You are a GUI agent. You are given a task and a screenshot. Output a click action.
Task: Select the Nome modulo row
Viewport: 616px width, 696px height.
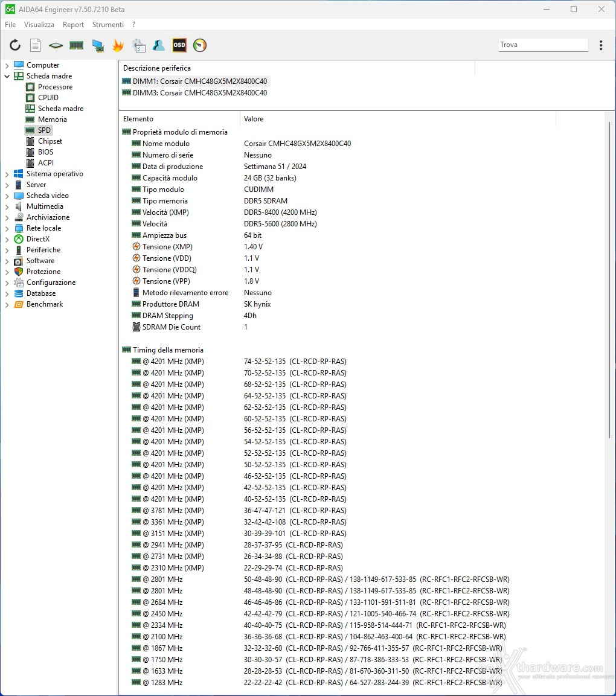tap(241, 144)
